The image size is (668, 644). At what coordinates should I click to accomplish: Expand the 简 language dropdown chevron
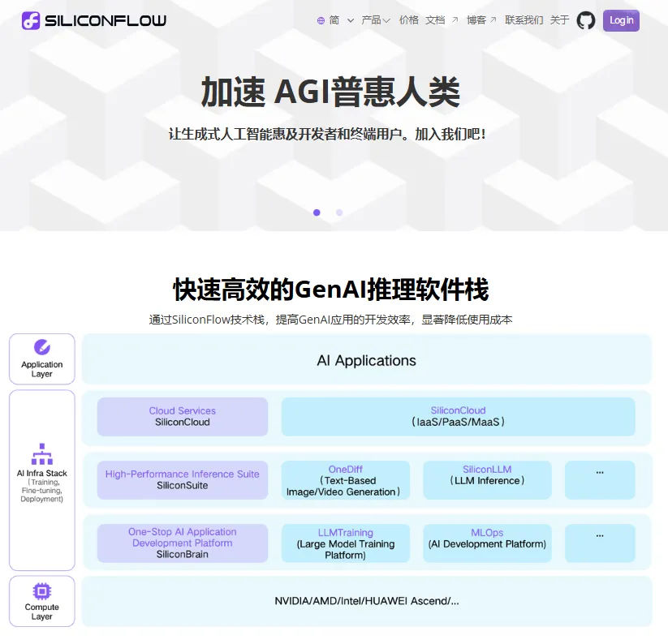(351, 20)
